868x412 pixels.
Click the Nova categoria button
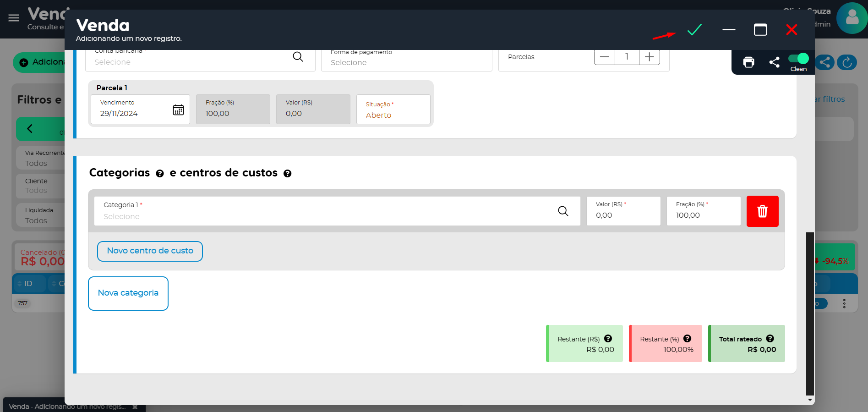[x=128, y=293]
